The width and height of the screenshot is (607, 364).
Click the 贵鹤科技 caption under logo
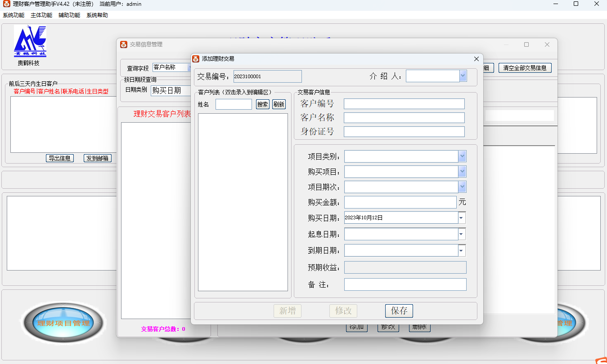tap(28, 63)
